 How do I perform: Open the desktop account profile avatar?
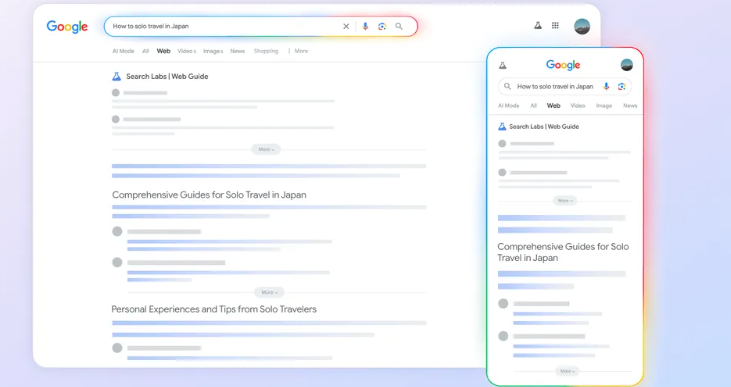point(582,26)
